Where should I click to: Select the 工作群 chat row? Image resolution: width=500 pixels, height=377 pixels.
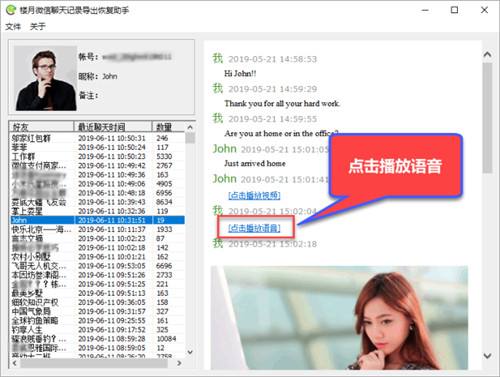[x=97, y=156]
